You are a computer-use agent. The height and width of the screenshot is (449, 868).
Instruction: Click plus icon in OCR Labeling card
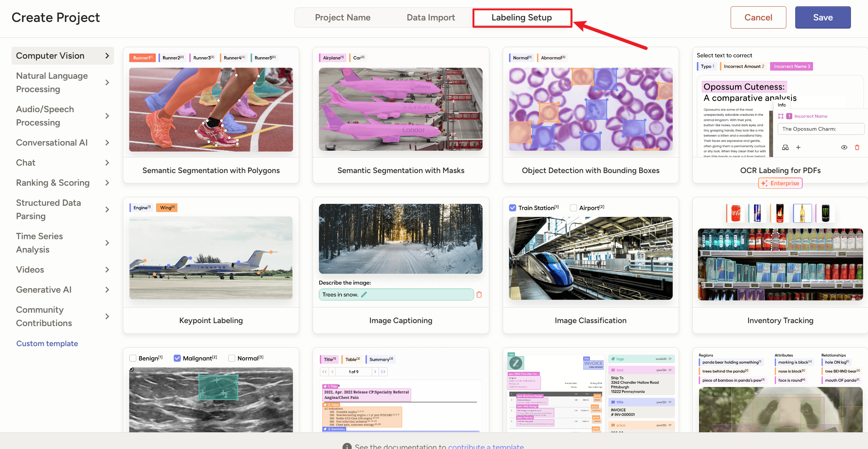click(x=798, y=147)
